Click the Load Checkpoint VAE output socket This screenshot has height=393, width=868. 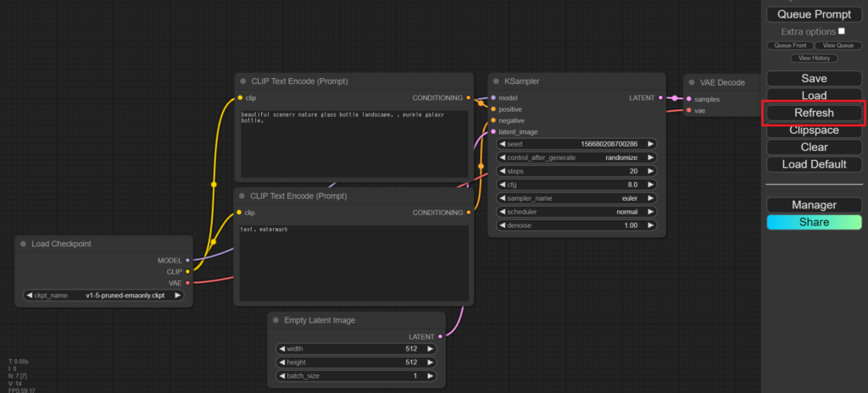187,282
